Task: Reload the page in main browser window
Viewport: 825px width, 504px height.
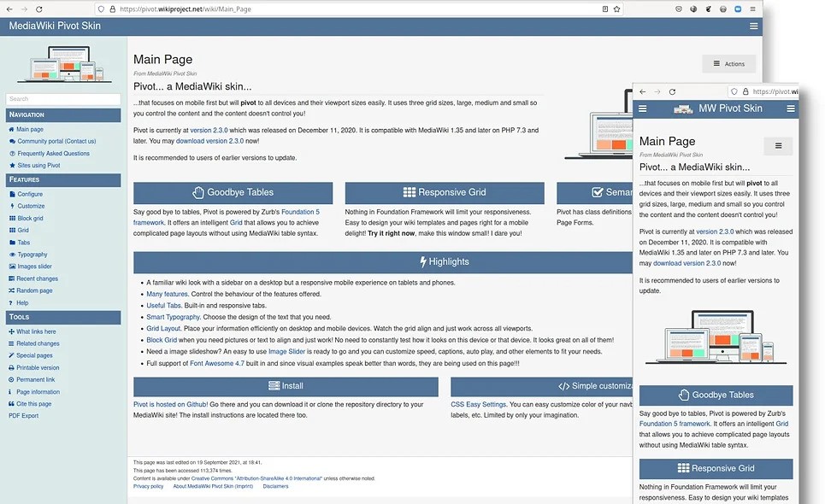Action: tap(39, 9)
